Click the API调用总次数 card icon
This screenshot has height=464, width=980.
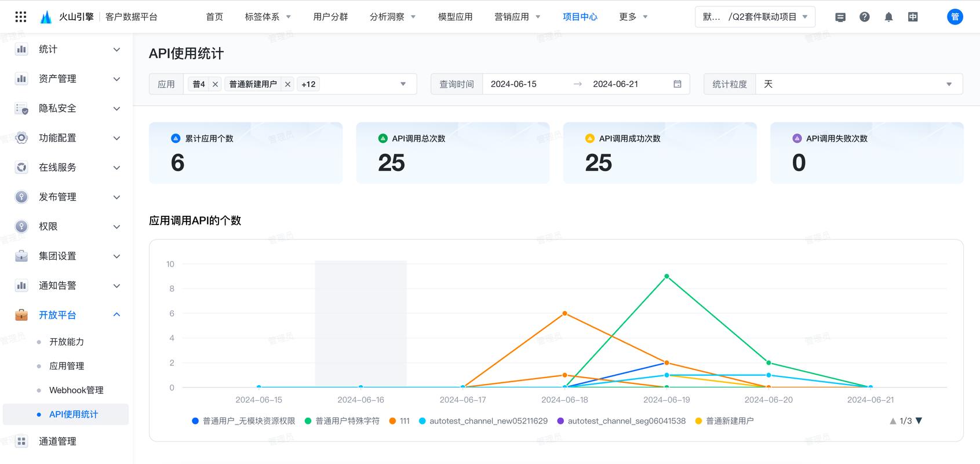tap(382, 138)
